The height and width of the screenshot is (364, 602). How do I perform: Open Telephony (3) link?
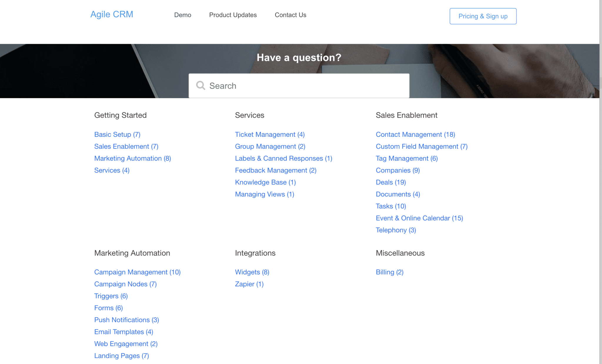point(396,230)
